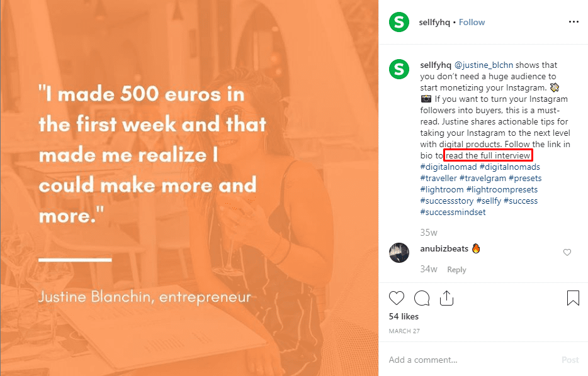
Task: Like the post with the heart icon
Action: [x=397, y=297]
